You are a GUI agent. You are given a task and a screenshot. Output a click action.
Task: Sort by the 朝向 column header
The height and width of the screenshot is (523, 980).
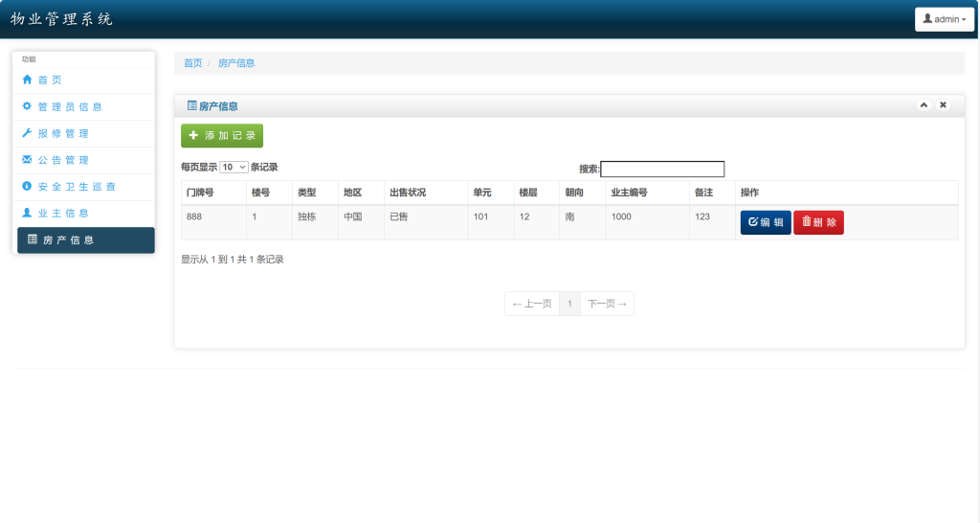(583, 193)
